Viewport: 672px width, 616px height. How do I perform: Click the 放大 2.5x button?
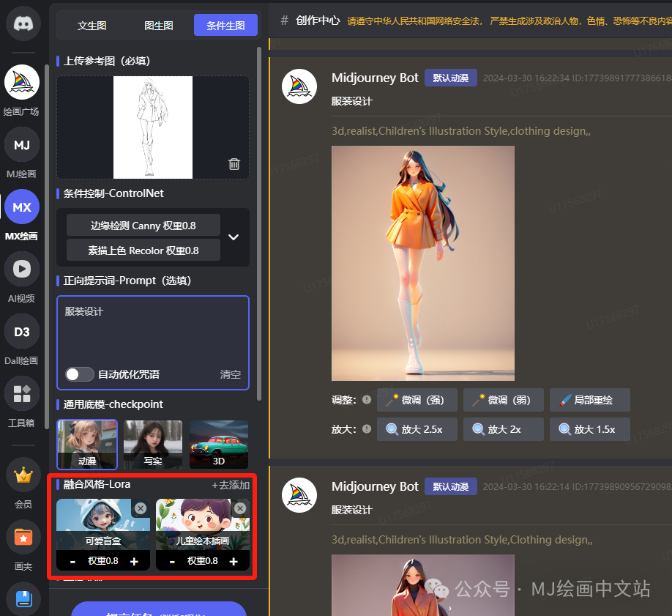click(417, 429)
